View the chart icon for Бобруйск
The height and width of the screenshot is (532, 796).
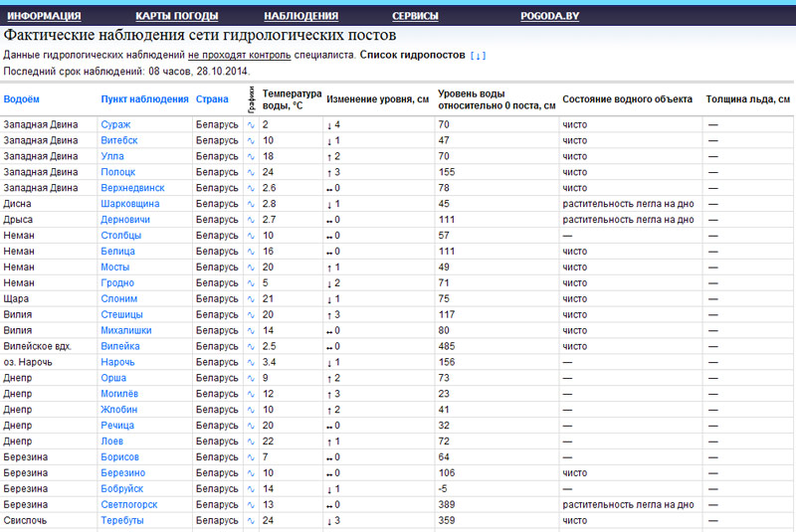(x=251, y=489)
